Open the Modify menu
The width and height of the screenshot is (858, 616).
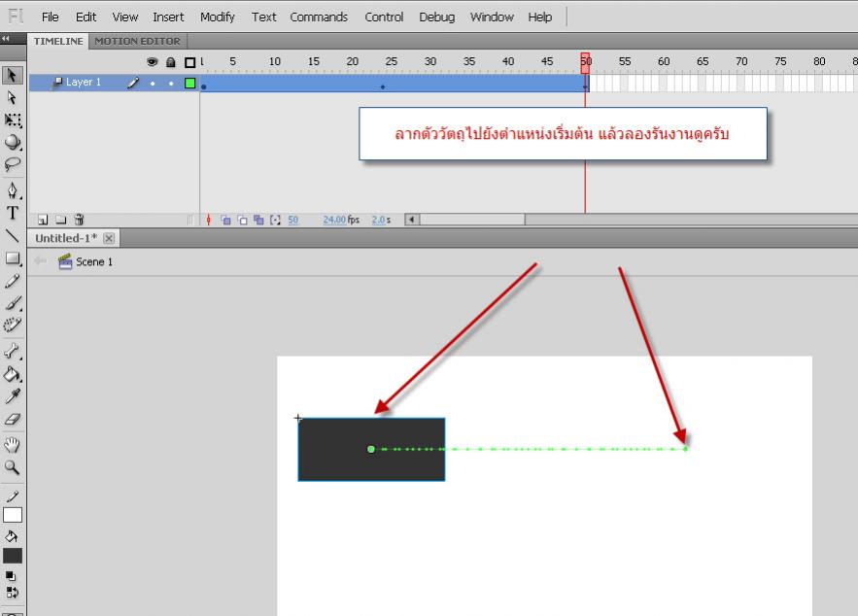[x=217, y=17]
